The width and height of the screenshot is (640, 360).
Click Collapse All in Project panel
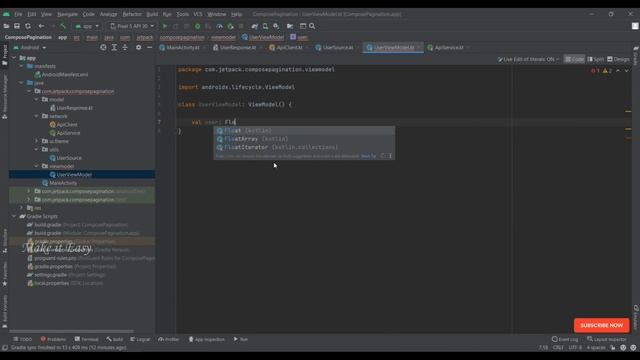(125, 47)
